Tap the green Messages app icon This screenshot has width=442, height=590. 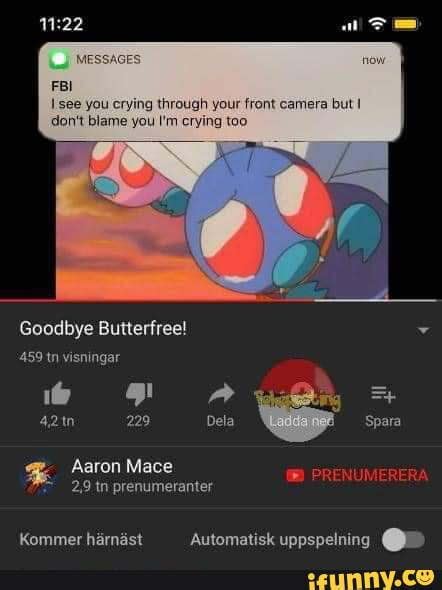pyautogui.click(x=59, y=59)
